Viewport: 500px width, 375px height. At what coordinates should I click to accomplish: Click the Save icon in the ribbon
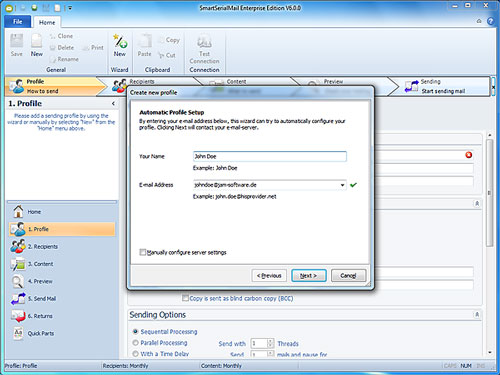pos(16,45)
